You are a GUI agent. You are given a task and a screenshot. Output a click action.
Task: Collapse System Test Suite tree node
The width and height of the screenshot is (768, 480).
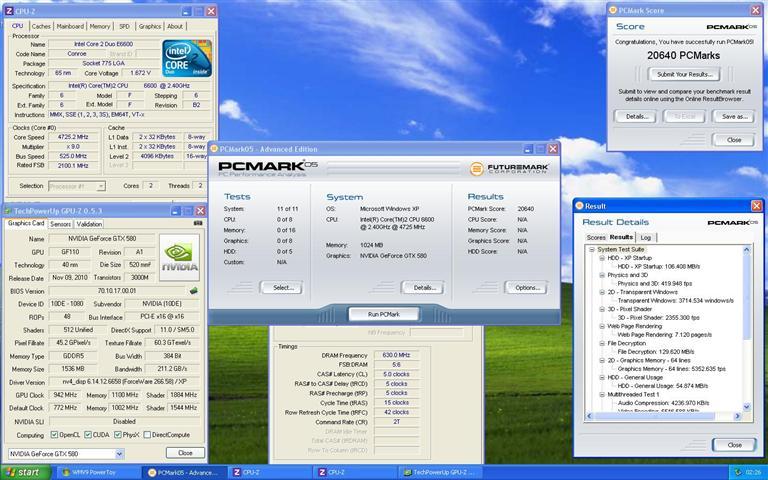point(591,250)
